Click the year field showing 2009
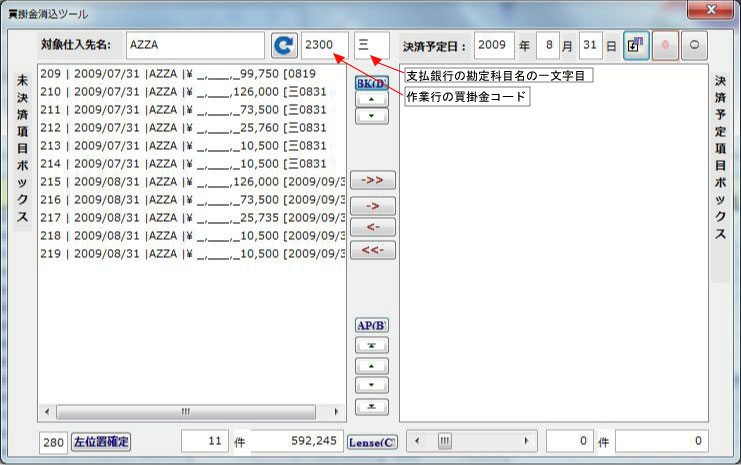The width and height of the screenshot is (741, 465). click(494, 45)
